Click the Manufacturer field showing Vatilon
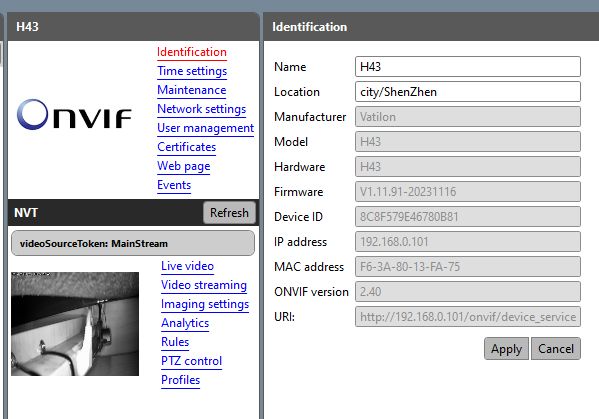 tap(468, 117)
